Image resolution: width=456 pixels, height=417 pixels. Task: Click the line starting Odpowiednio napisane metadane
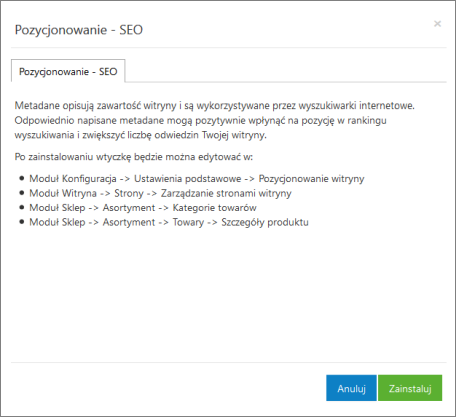[200, 120]
